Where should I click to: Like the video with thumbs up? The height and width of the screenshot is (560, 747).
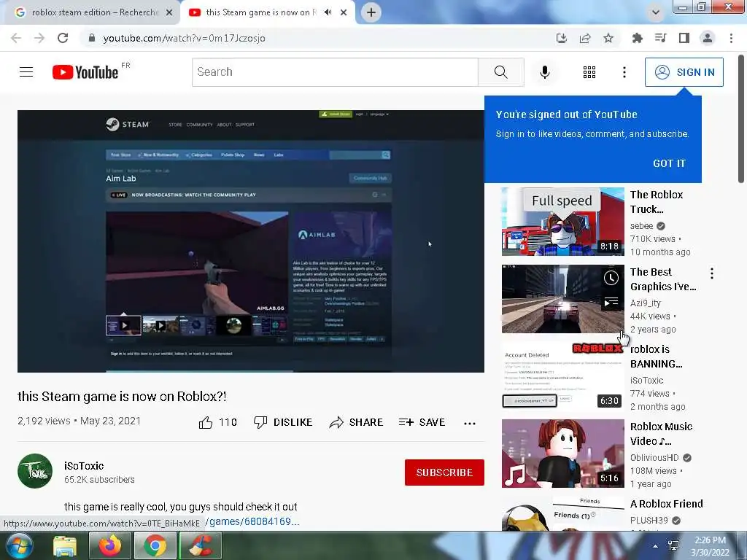(x=217, y=422)
